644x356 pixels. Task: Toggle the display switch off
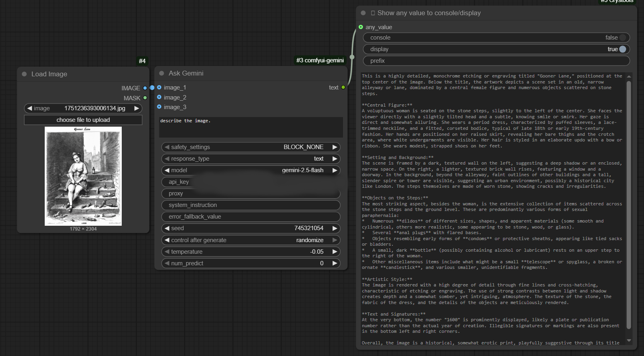click(x=622, y=49)
